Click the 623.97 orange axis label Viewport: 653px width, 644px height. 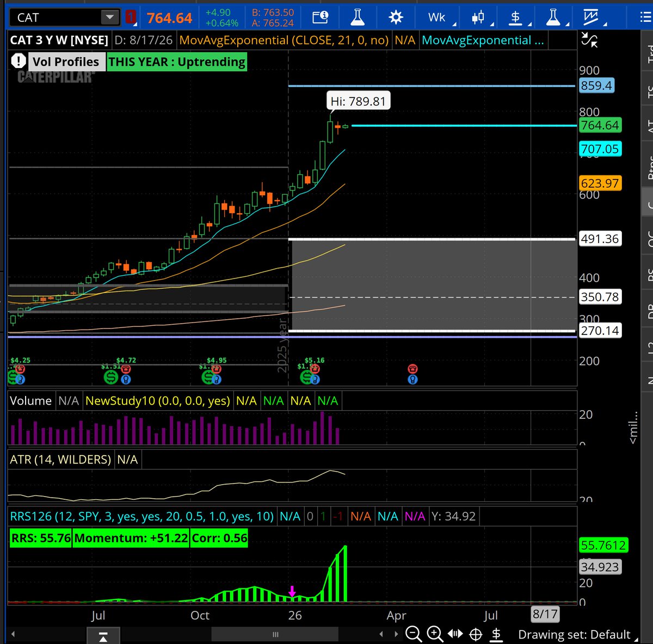click(x=600, y=183)
